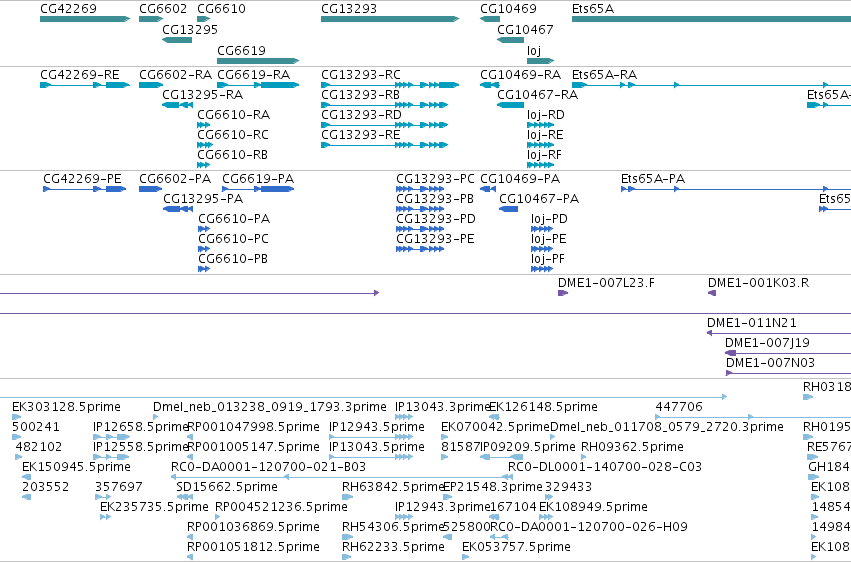
Task: Click transcript CG6610-RA
Action: point(233,114)
